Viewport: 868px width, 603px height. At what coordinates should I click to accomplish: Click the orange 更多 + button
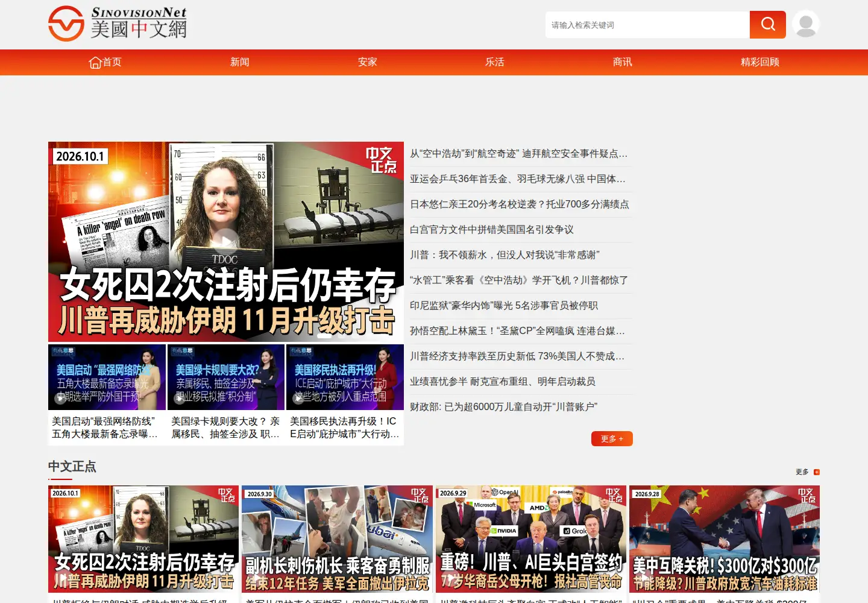coord(612,438)
